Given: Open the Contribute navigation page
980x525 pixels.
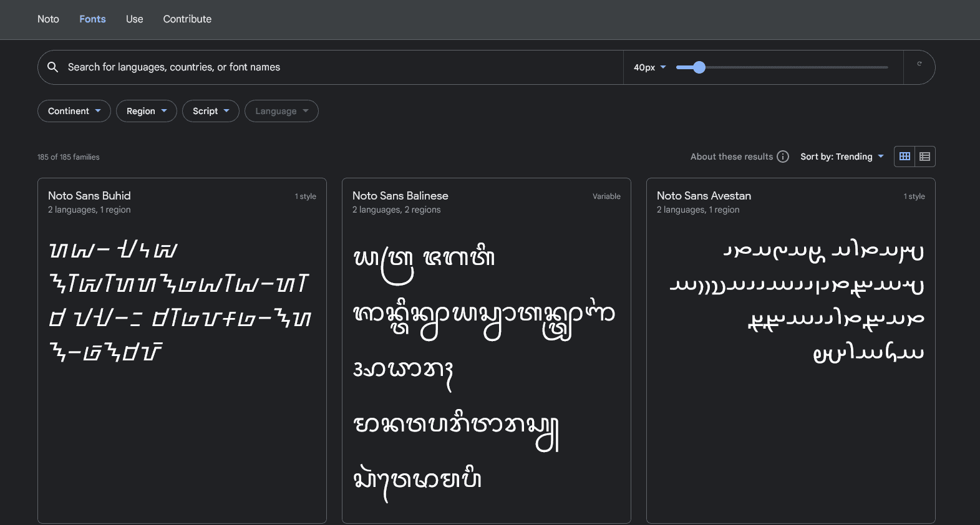Looking at the screenshot, I should [x=187, y=19].
